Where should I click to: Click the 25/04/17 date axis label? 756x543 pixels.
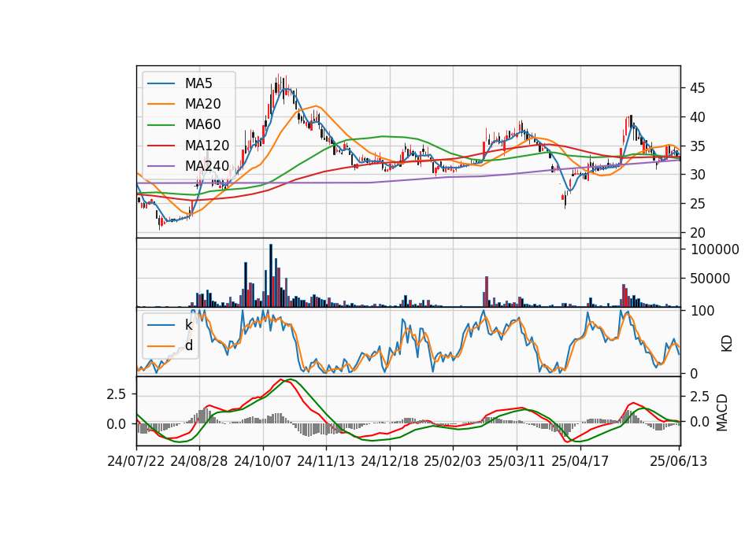coord(580,461)
